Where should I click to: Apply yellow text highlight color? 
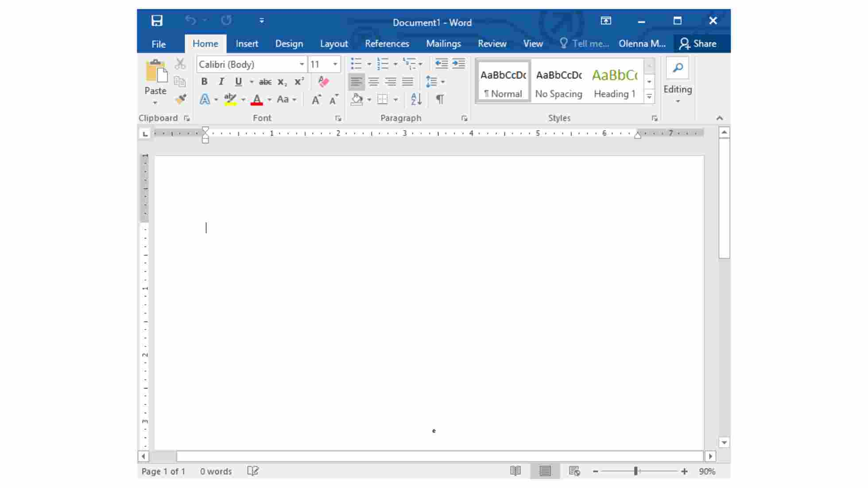[230, 99]
